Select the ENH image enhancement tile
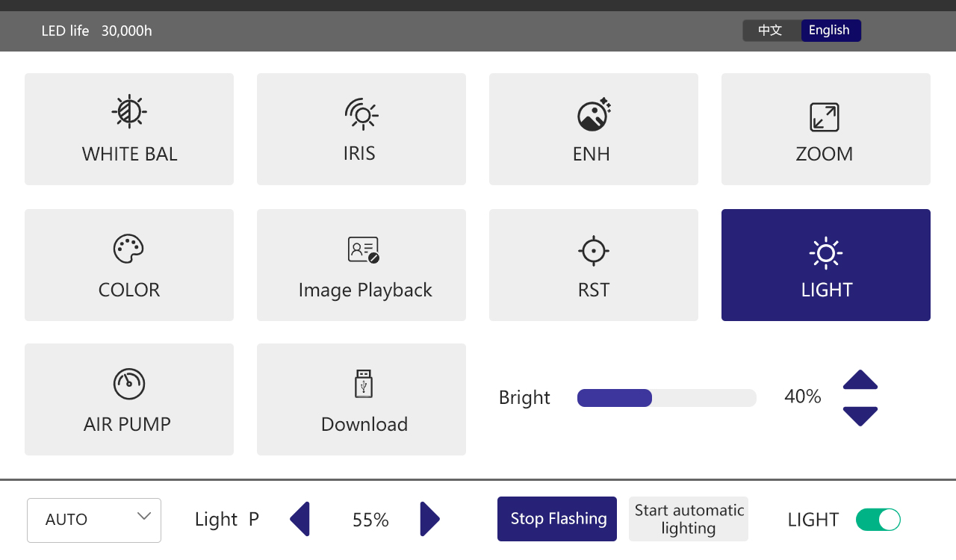The width and height of the screenshot is (956, 560). (x=594, y=129)
